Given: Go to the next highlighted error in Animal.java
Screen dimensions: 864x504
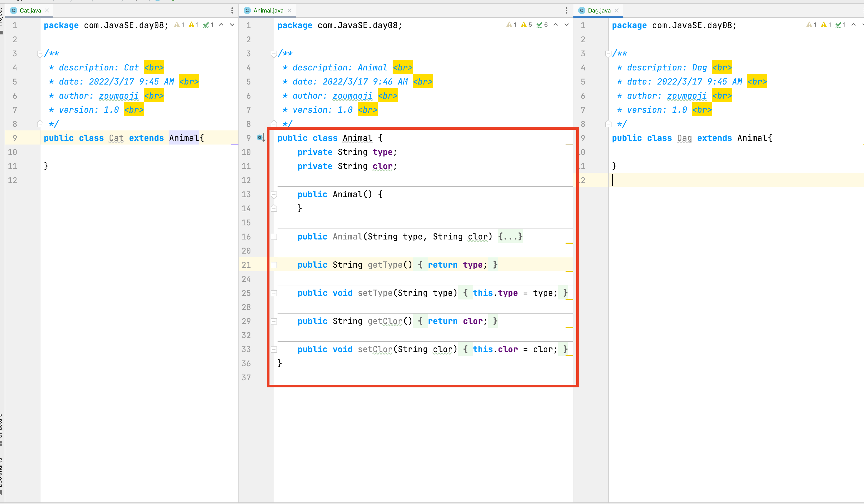Looking at the screenshot, I should point(566,25).
